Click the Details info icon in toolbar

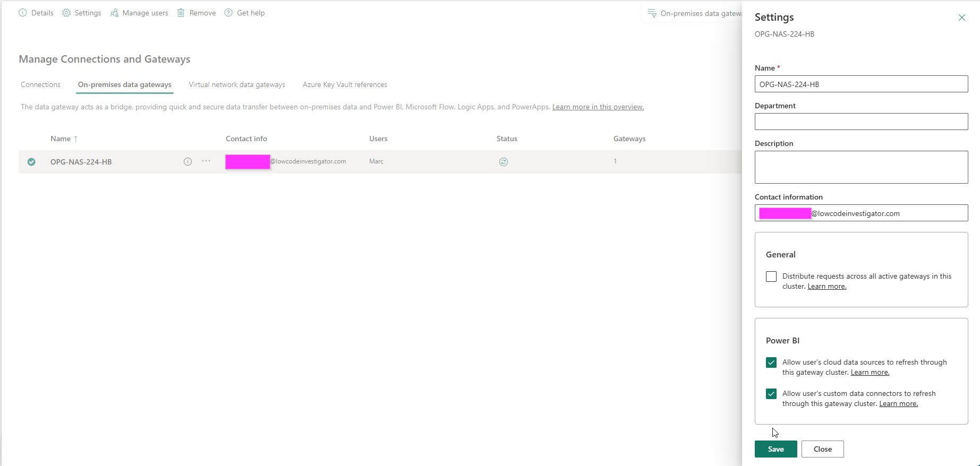(23, 13)
